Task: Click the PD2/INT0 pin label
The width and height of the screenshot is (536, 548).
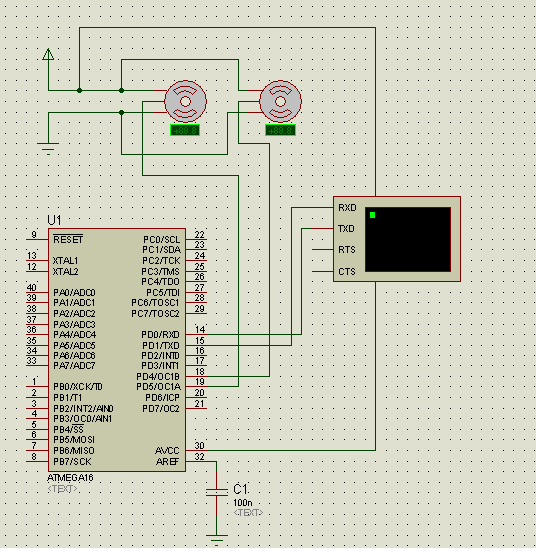Action: pos(160,355)
